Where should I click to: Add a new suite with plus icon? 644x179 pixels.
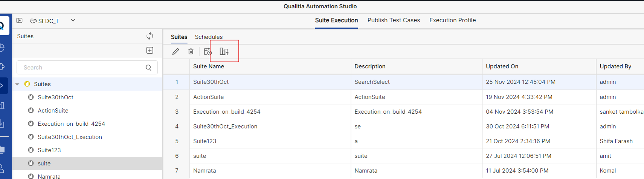click(x=150, y=50)
